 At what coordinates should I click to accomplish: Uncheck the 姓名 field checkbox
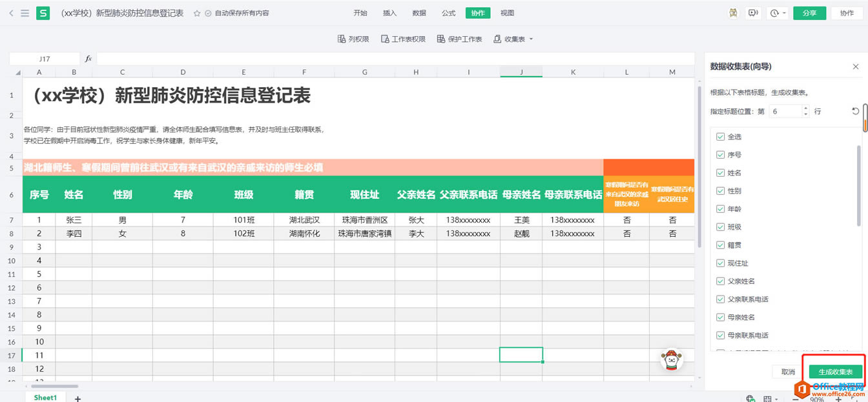point(720,173)
